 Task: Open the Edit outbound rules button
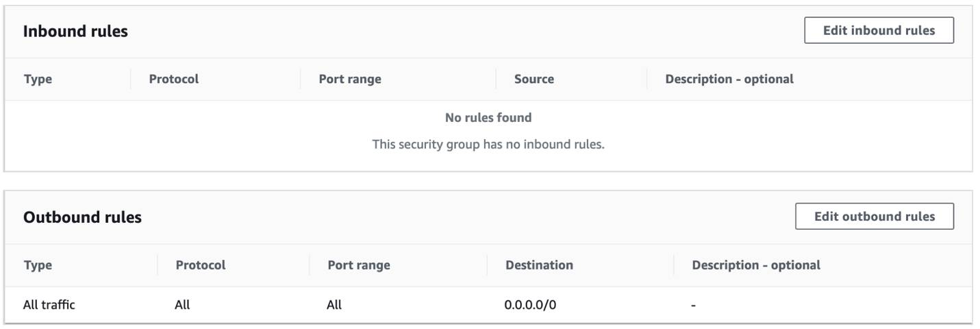point(874,217)
